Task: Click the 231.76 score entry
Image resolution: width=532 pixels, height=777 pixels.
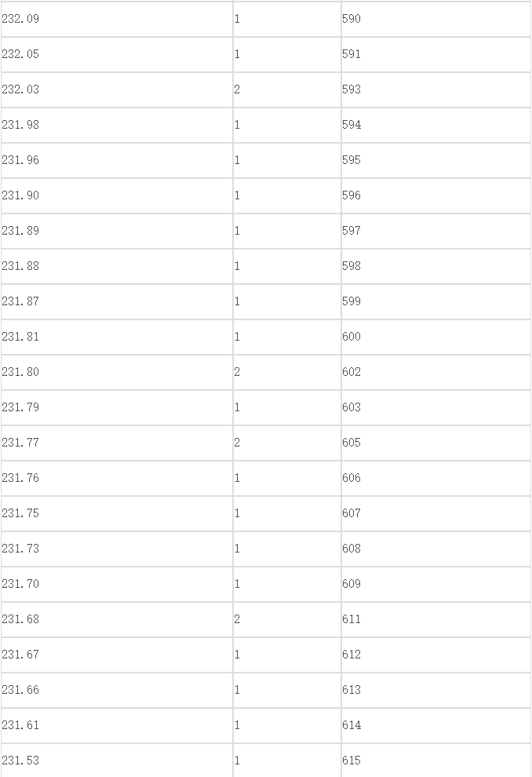Action: tap(117, 478)
